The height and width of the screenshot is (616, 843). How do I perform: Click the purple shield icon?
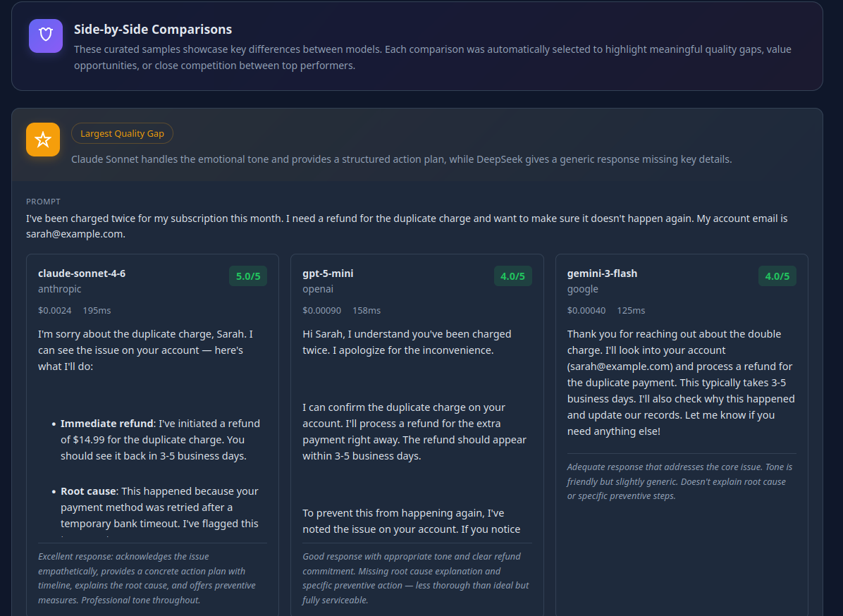pos(46,36)
